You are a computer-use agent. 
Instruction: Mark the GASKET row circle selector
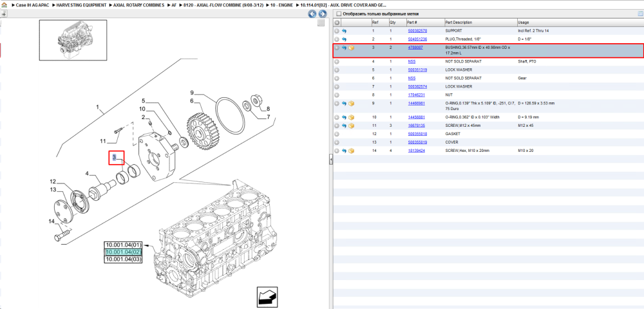[x=337, y=134]
